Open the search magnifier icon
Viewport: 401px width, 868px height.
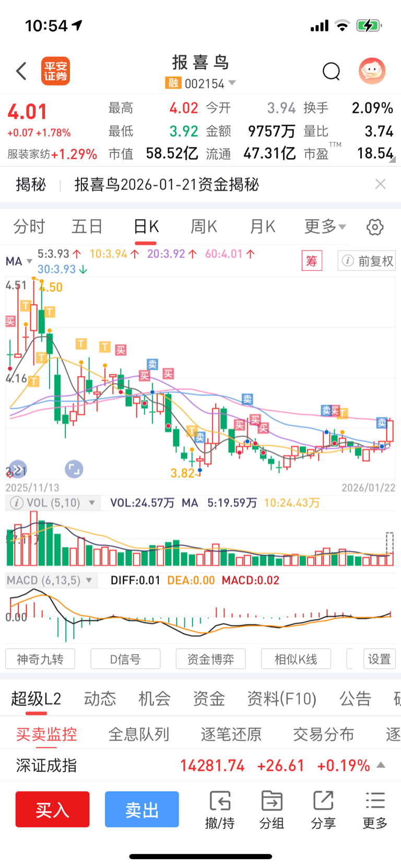coord(331,71)
